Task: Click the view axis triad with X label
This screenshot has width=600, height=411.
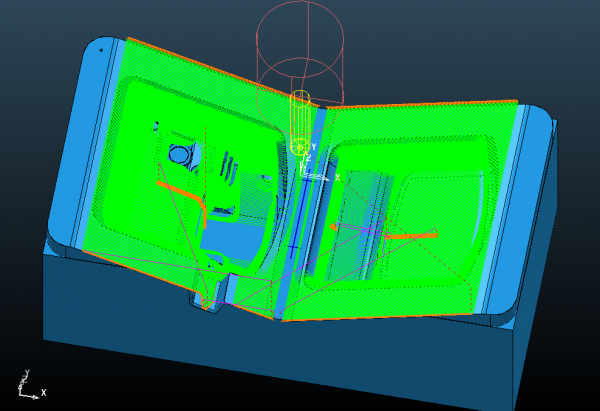Action: [31, 385]
